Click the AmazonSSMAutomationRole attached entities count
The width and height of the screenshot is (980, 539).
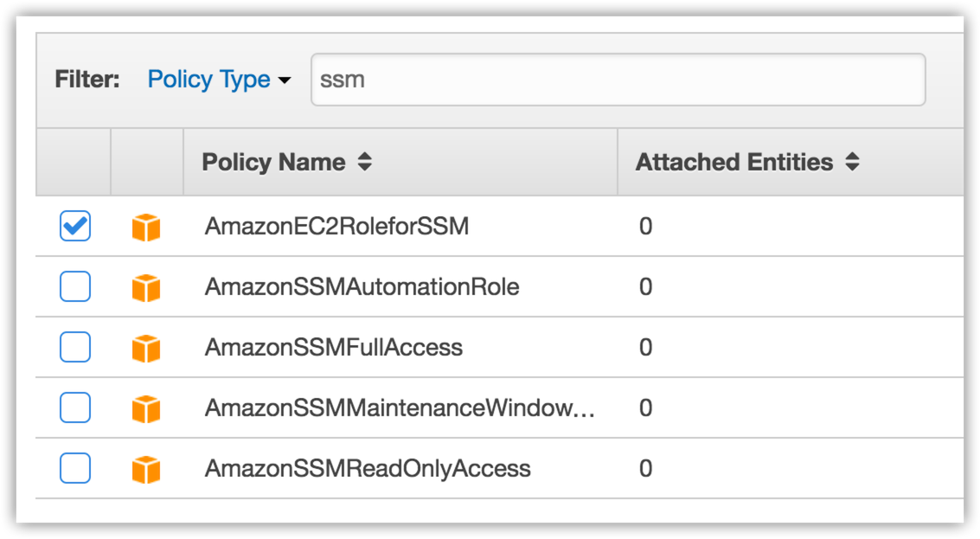coord(645,287)
